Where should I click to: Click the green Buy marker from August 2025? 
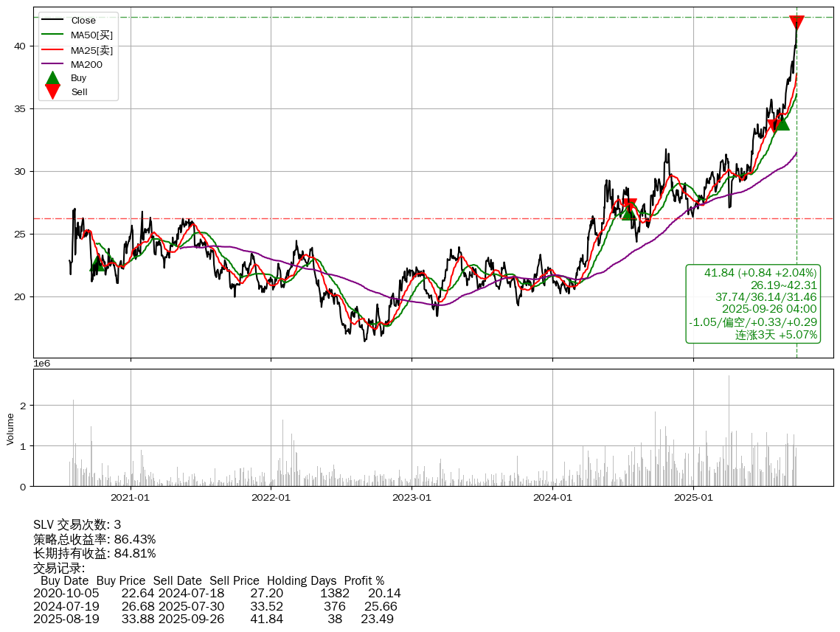click(x=782, y=123)
